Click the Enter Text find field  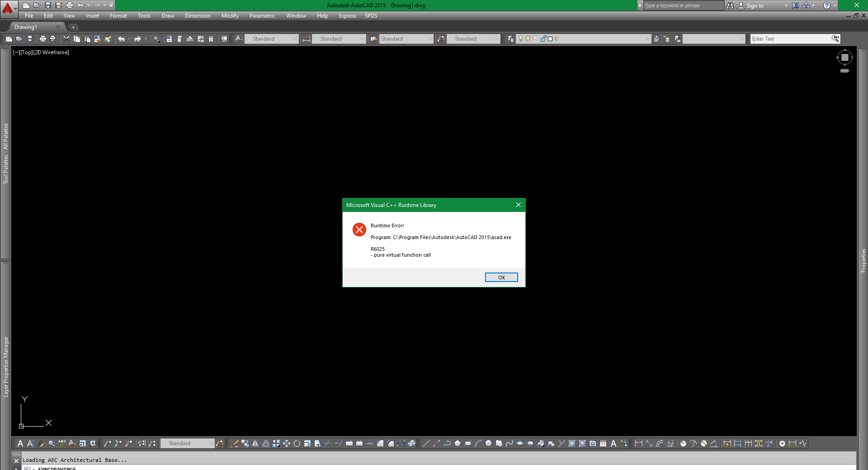790,39
